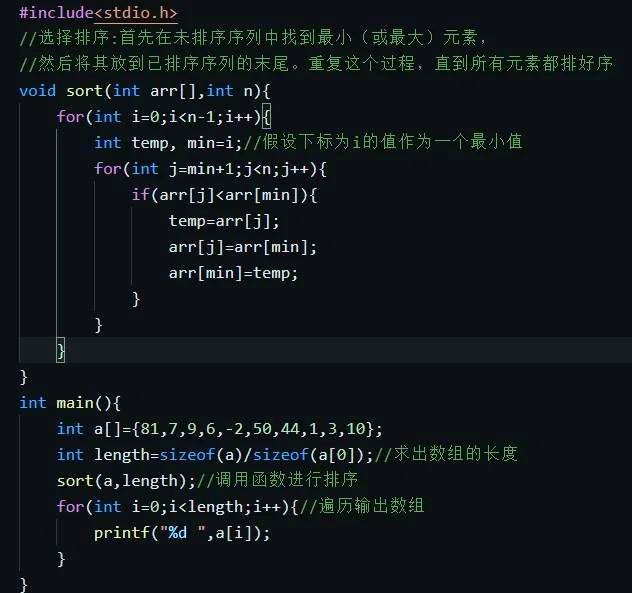Click 'int temp, min=i;' declaration
Screen dimensions: 632x593
168,143
